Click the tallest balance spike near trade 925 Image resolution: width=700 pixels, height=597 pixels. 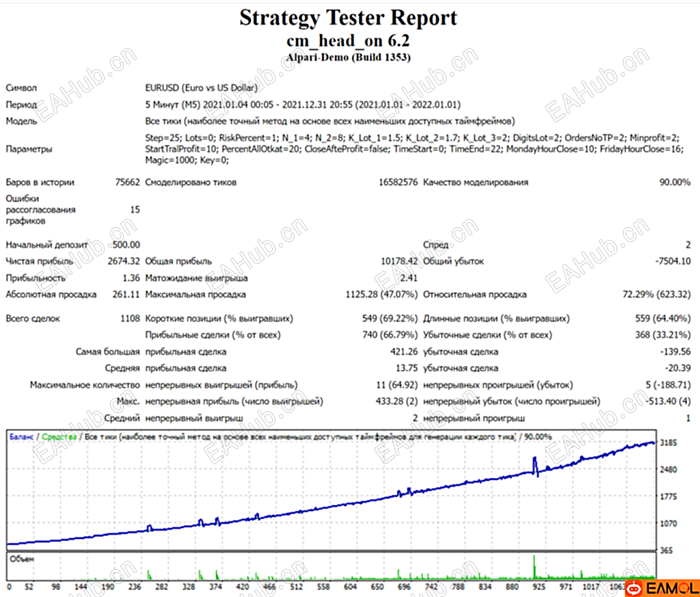[x=535, y=466]
